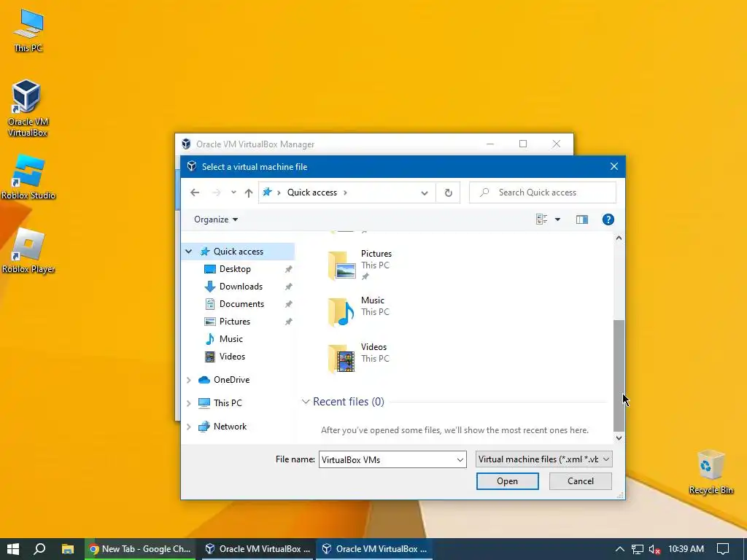Collapse the Recent files section

tap(306, 402)
